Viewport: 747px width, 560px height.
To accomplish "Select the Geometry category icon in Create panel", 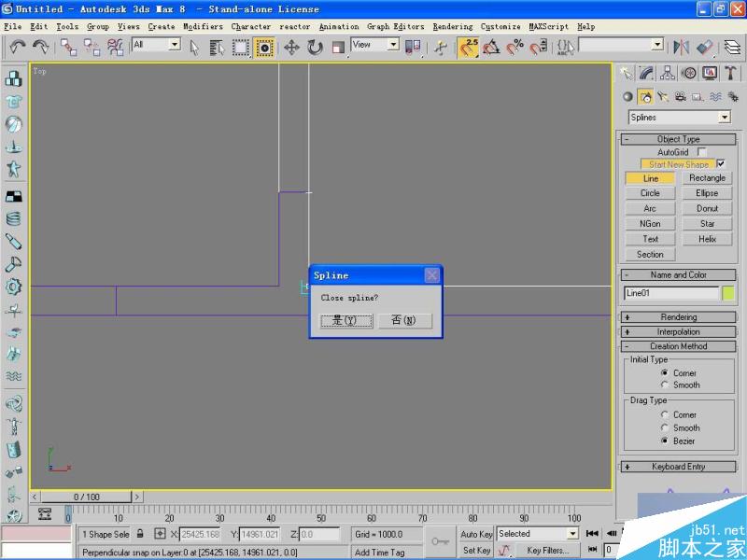I will [627, 96].
